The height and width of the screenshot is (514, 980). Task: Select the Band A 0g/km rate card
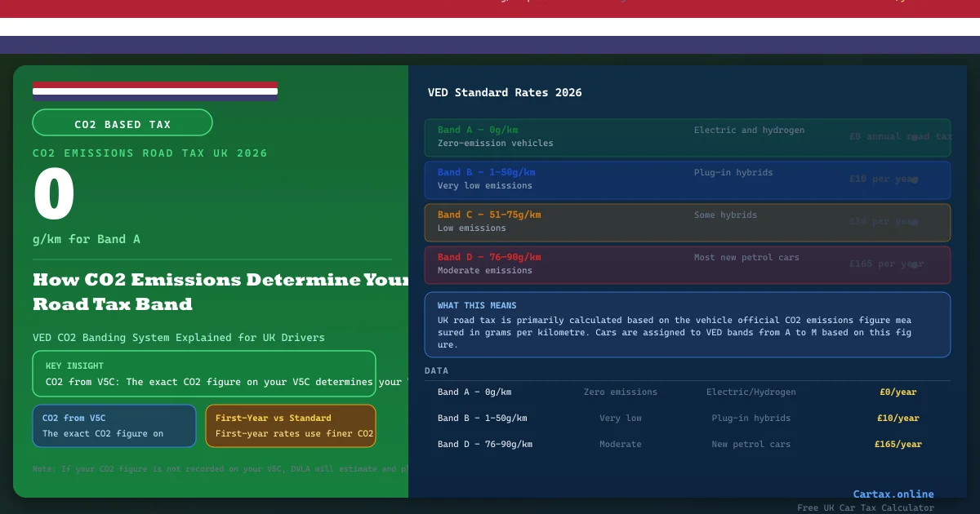(x=687, y=137)
